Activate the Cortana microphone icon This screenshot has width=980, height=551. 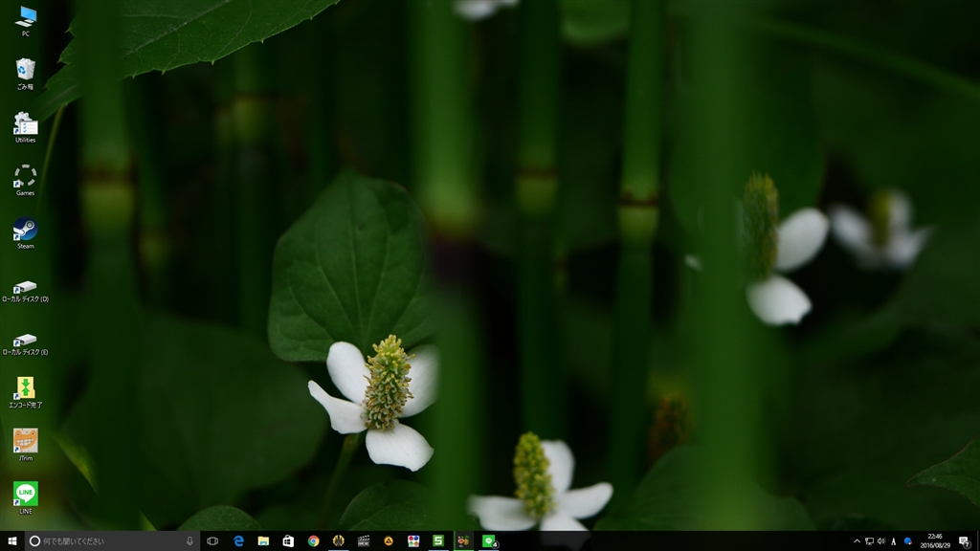189,541
